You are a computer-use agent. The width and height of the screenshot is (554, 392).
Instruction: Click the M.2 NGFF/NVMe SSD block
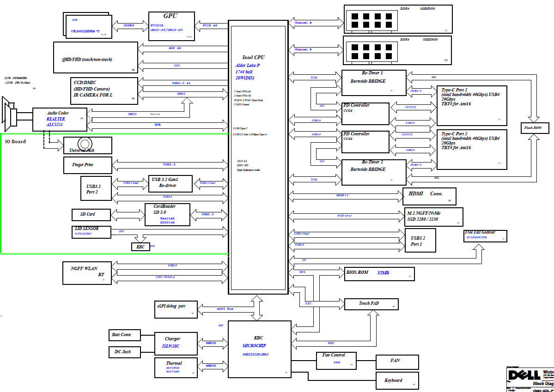(x=433, y=217)
